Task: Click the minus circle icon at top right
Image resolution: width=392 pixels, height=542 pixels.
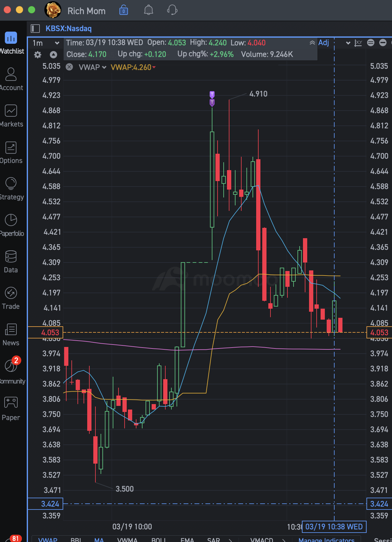Action: [383, 43]
